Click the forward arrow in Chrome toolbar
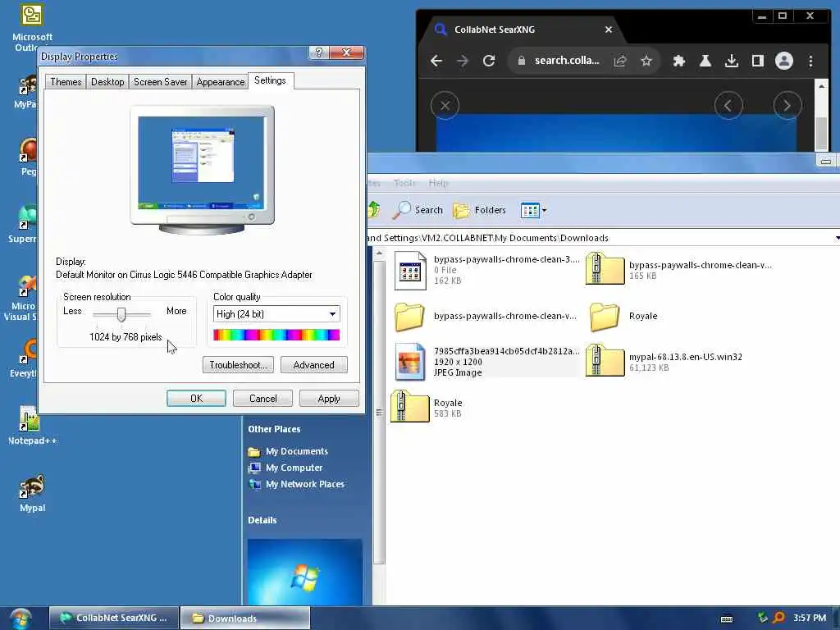The width and height of the screenshot is (840, 630). click(x=463, y=61)
